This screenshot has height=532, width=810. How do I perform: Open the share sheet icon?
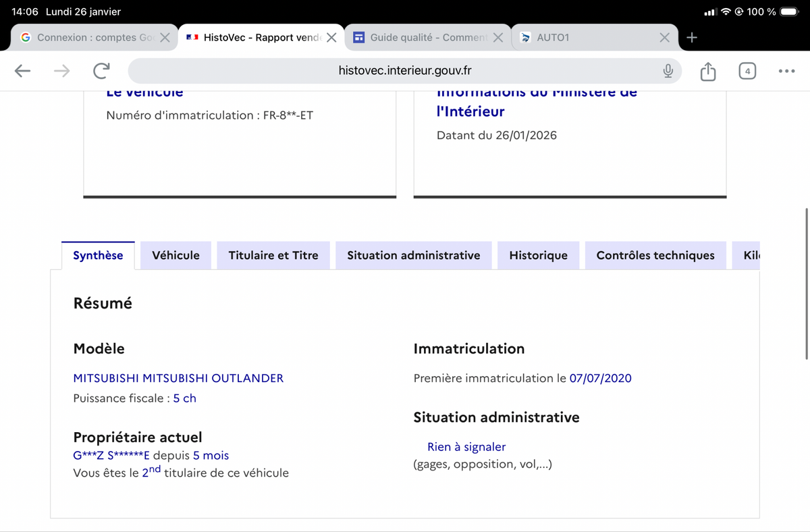click(x=707, y=71)
